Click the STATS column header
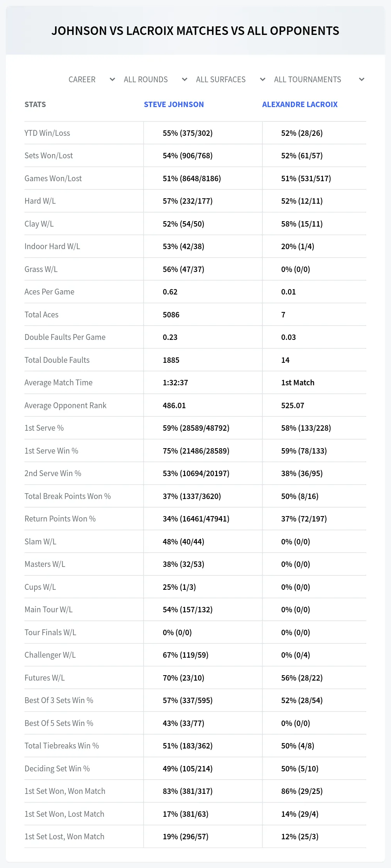Screen dimensions: 391x868 pos(35,104)
